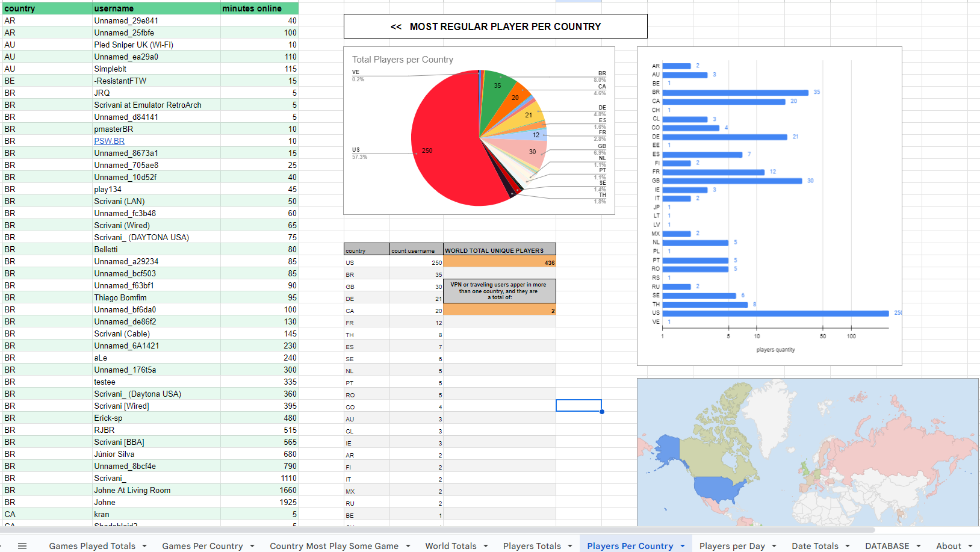Viewport: 980px width, 552px height.
Task: Select the Players Per Country tab
Action: [630, 546]
